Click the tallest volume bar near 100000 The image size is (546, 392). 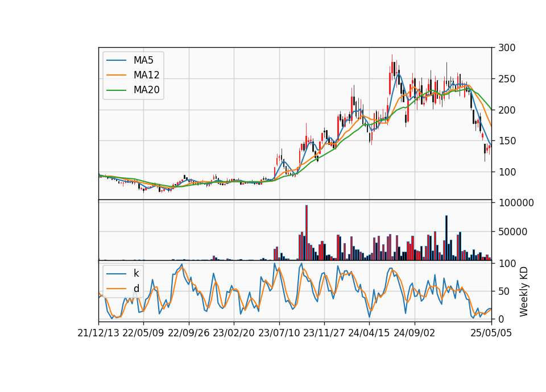[307, 233]
